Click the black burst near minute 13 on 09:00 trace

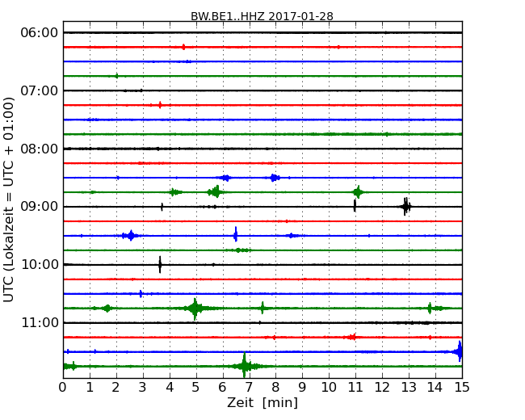[x=405, y=206]
